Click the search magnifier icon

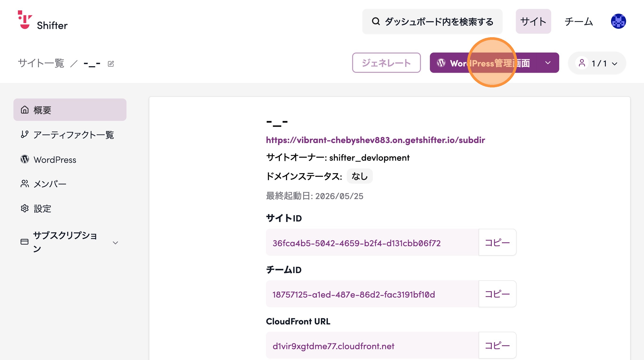pyautogui.click(x=376, y=21)
